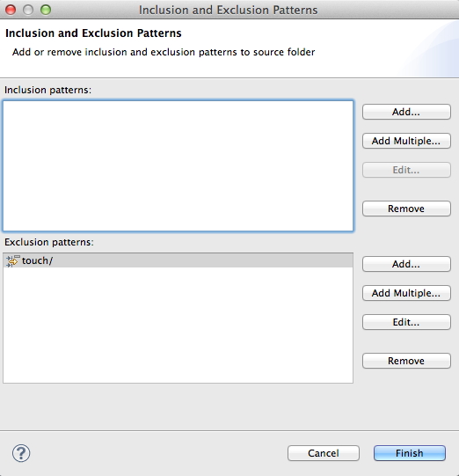This screenshot has height=476, width=459.
Task: Close the dialog with the red button
Action: [x=11, y=10]
